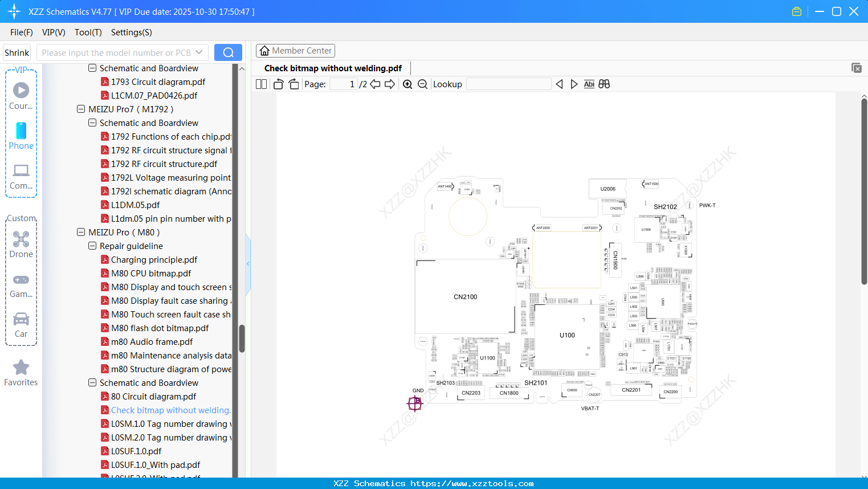Click the yellow VIP icon in title bar

(797, 11)
